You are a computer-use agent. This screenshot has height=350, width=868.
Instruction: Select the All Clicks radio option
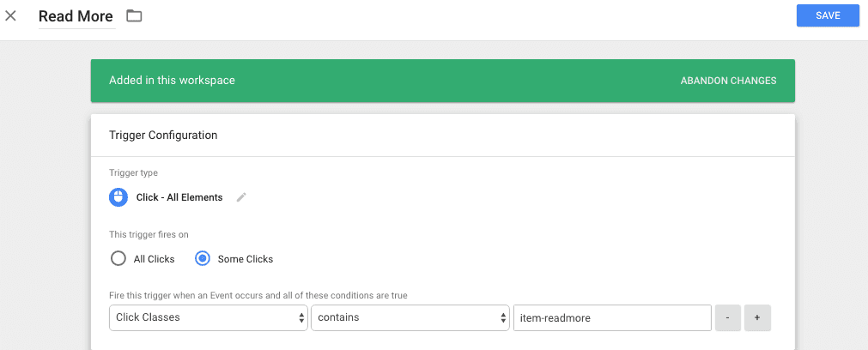point(118,258)
